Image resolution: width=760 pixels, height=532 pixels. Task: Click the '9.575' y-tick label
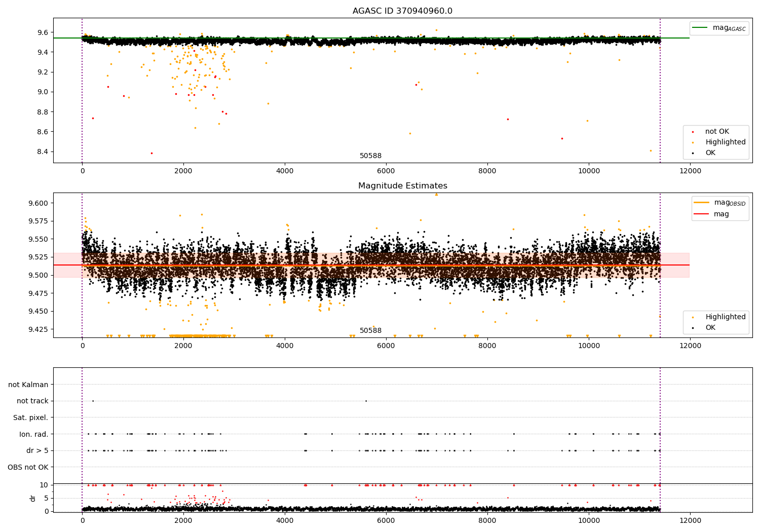[x=39, y=221]
